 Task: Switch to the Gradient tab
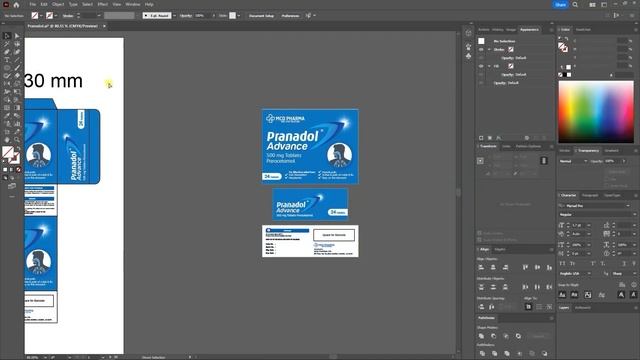point(611,151)
